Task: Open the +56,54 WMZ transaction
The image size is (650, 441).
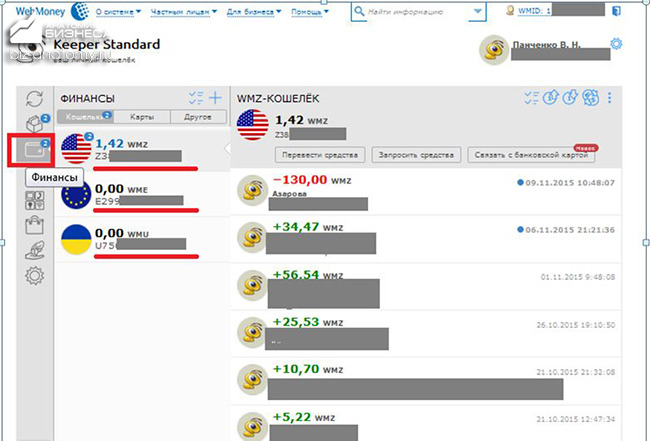Action: point(426,286)
